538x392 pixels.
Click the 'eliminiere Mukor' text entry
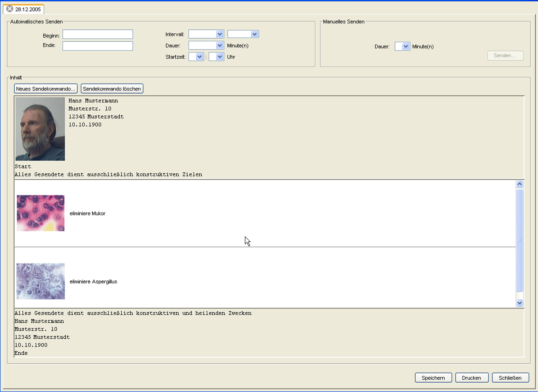[87, 213]
